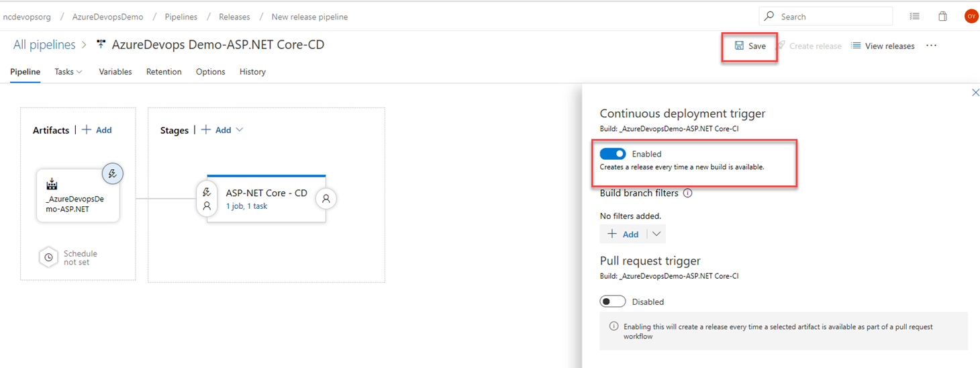
Task: Switch to the Options tab
Action: [x=211, y=72]
